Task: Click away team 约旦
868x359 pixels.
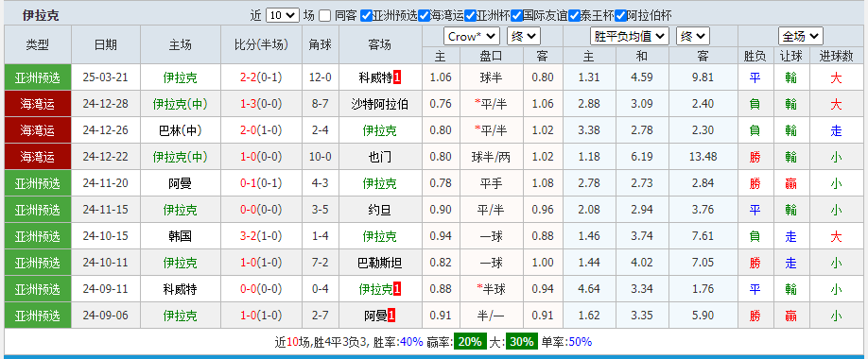Action: pos(380,210)
